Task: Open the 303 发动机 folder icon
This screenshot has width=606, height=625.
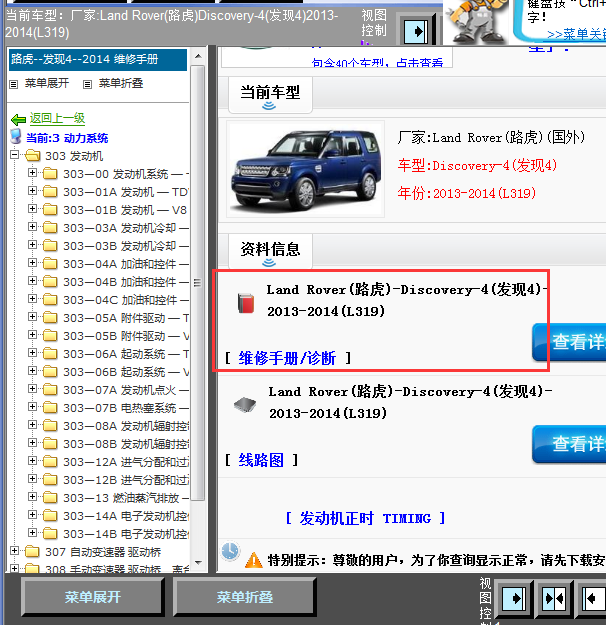Action: coord(32,155)
